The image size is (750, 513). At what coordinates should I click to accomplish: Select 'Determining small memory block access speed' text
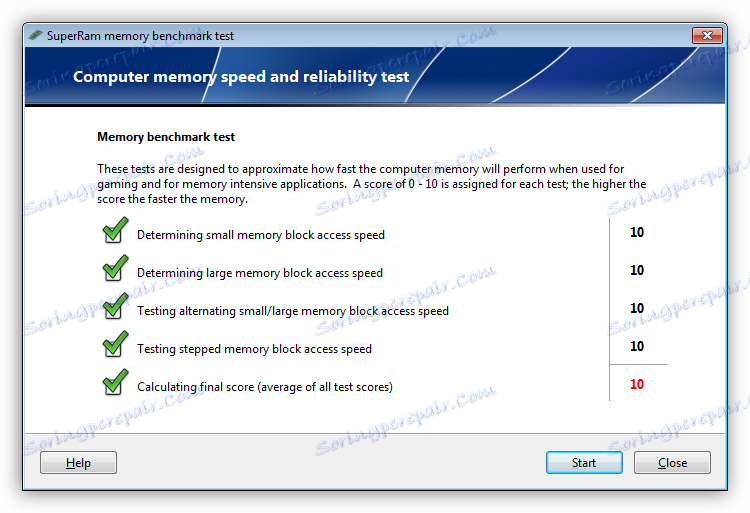click(x=261, y=235)
